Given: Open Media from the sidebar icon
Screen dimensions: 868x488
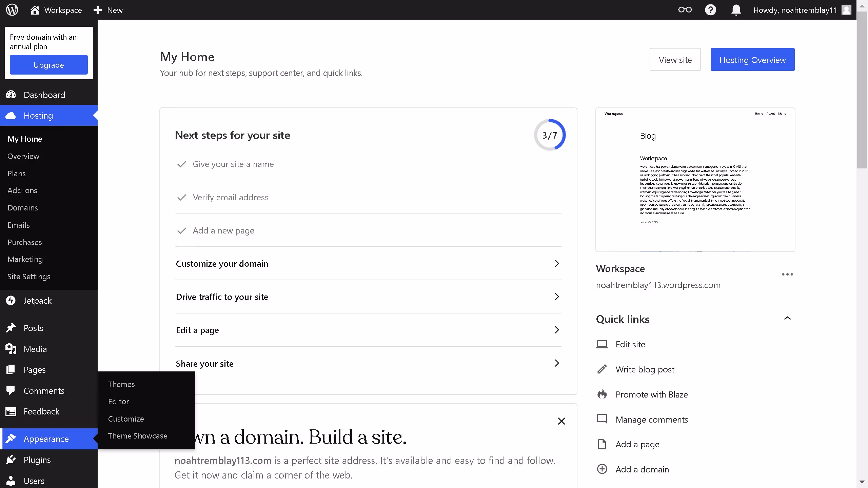Looking at the screenshot, I should (x=11, y=349).
